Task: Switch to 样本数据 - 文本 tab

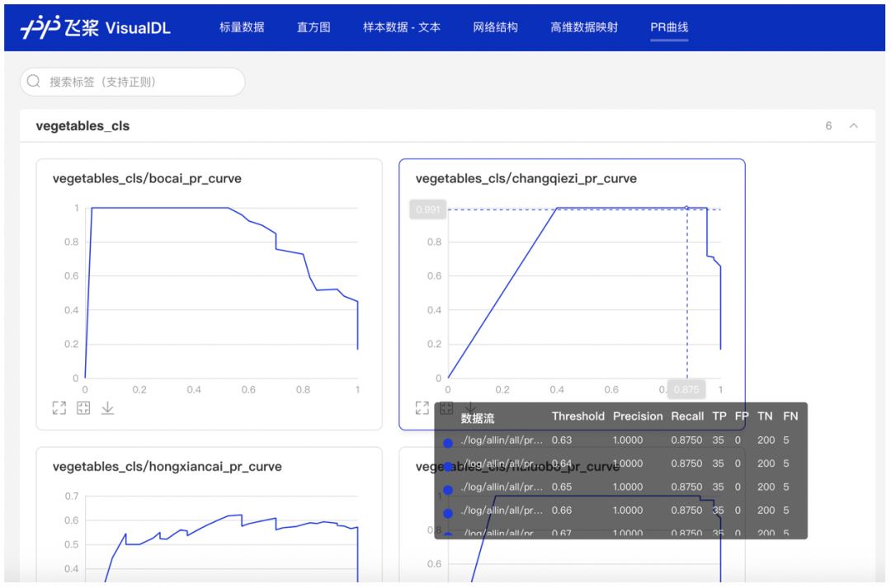Action: (x=402, y=27)
